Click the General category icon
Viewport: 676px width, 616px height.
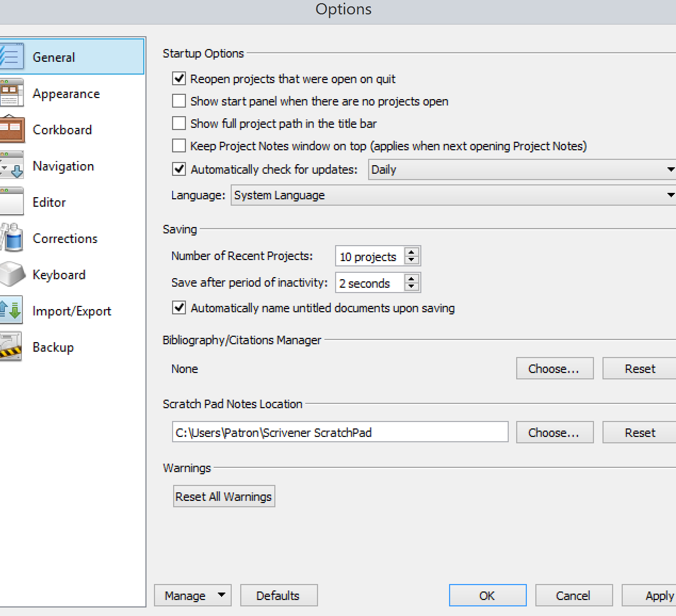pyautogui.click(x=11, y=56)
